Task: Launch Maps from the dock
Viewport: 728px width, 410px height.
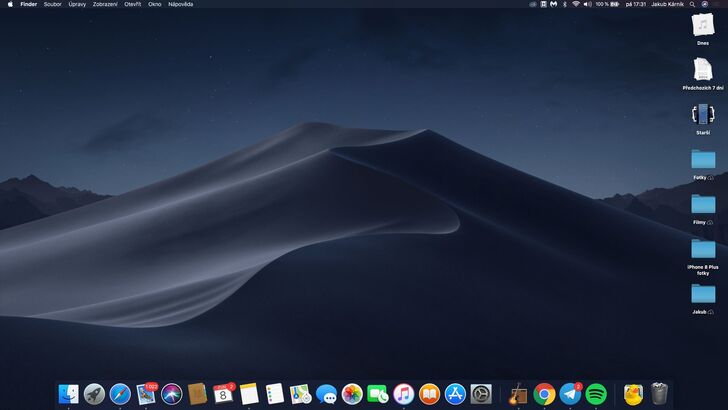Action: [x=300, y=394]
